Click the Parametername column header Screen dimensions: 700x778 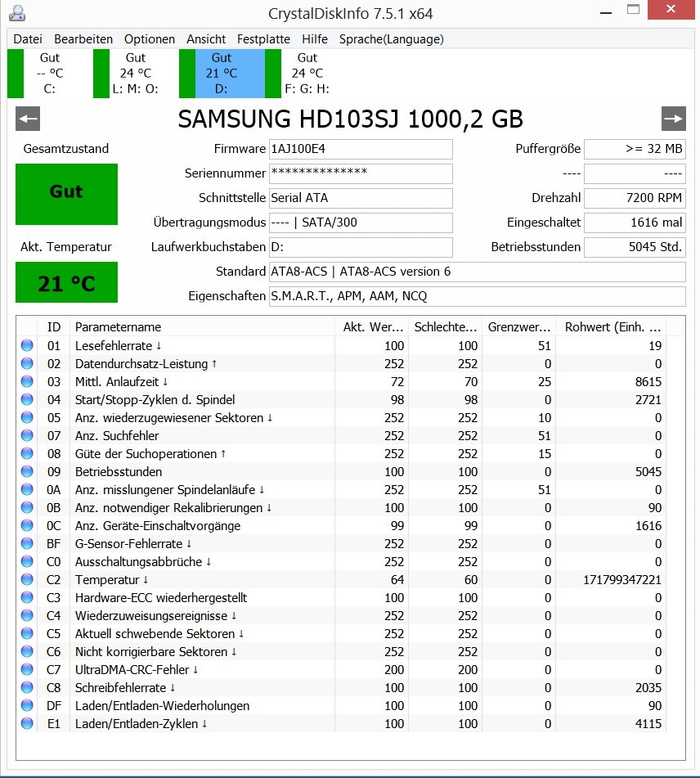coord(203,327)
